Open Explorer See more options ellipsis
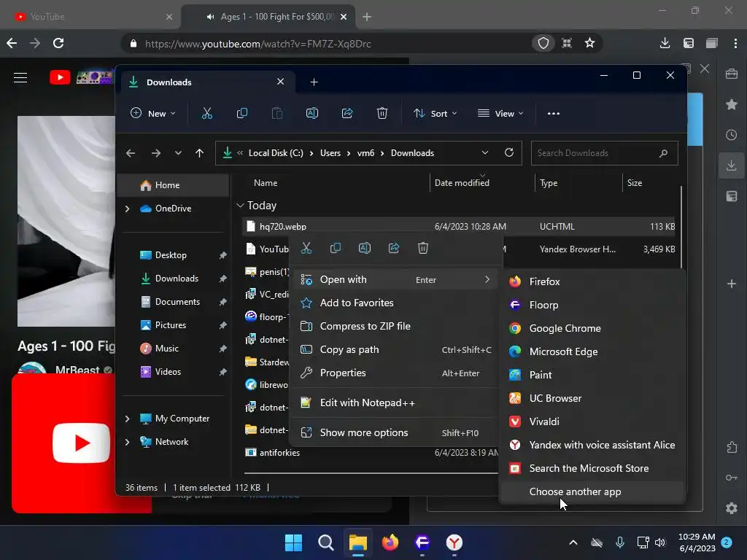This screenshot has width=747, height=560. 554,113
